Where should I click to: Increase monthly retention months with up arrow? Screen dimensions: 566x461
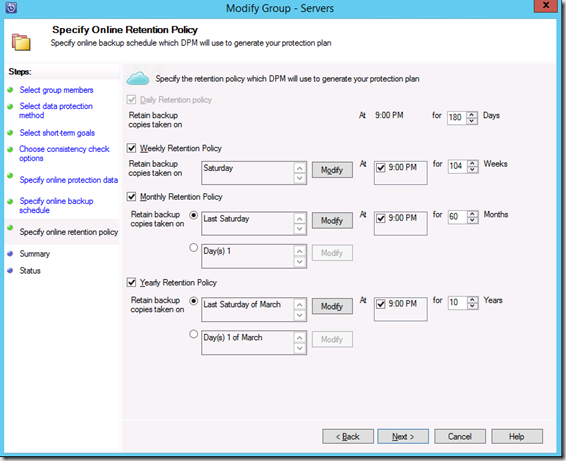coord(472,214)
